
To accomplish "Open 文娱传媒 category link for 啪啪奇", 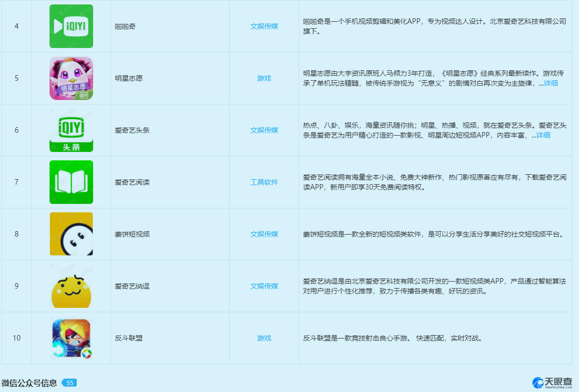I will click(264, 26).
